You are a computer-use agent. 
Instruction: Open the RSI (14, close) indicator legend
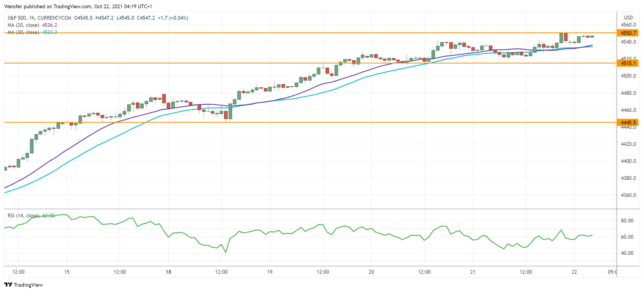coord(23,215)
